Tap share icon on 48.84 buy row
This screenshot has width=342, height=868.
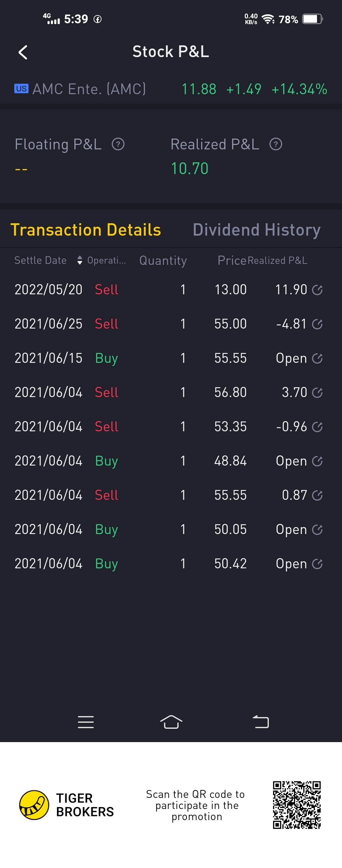317,461
